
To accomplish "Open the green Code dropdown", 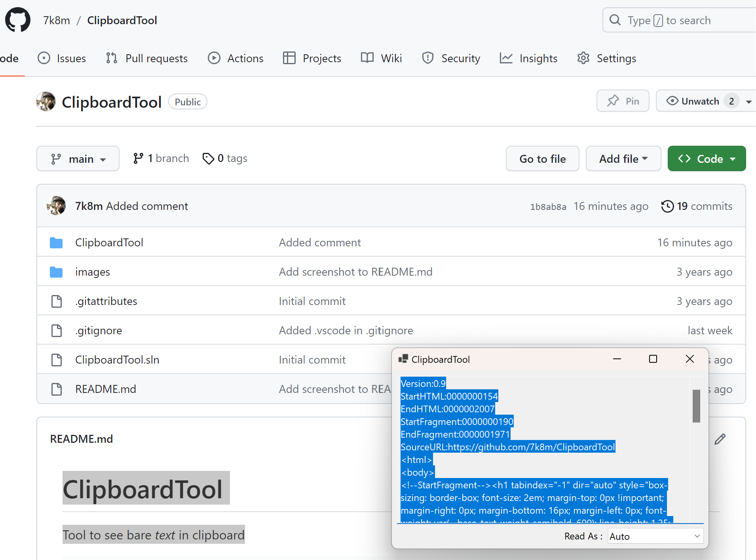I will click(707, 158).
